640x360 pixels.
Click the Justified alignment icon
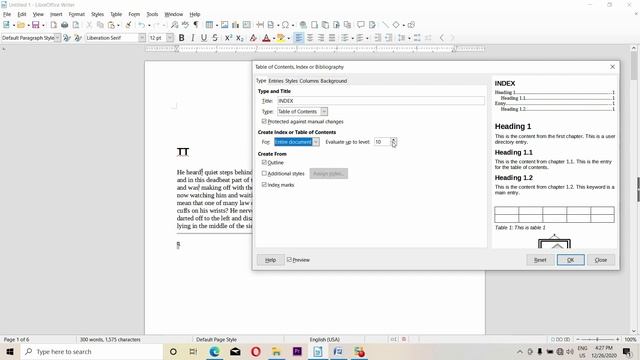coord(332,38)
